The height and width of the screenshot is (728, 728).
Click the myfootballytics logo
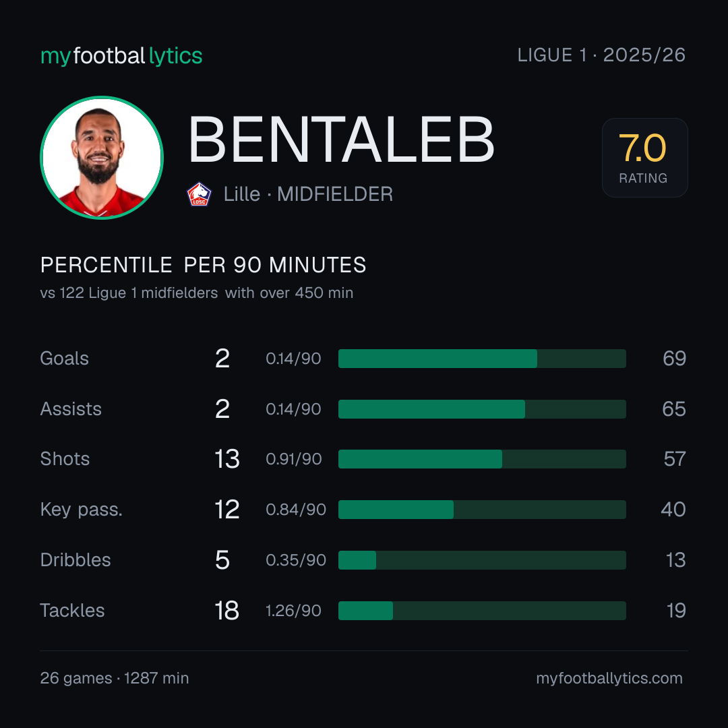121,56
